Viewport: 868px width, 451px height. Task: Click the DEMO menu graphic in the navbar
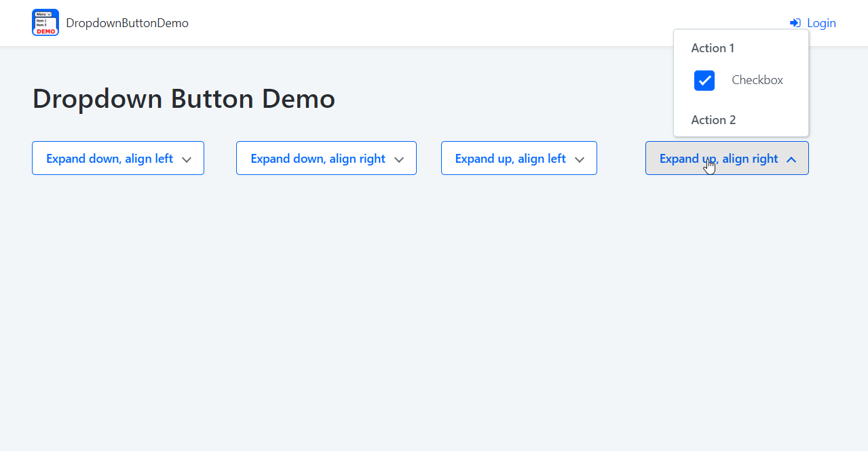tap(45, 22)
